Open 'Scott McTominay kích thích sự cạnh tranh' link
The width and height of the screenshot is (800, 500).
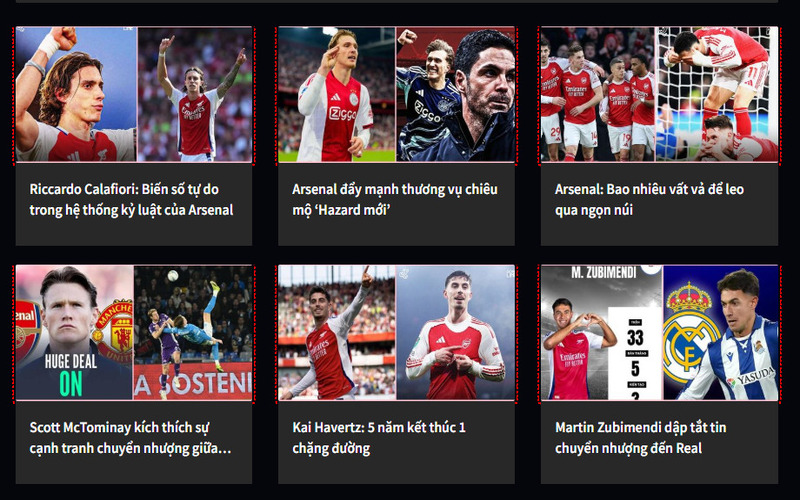pyautogui.click(x=131, y=438)
